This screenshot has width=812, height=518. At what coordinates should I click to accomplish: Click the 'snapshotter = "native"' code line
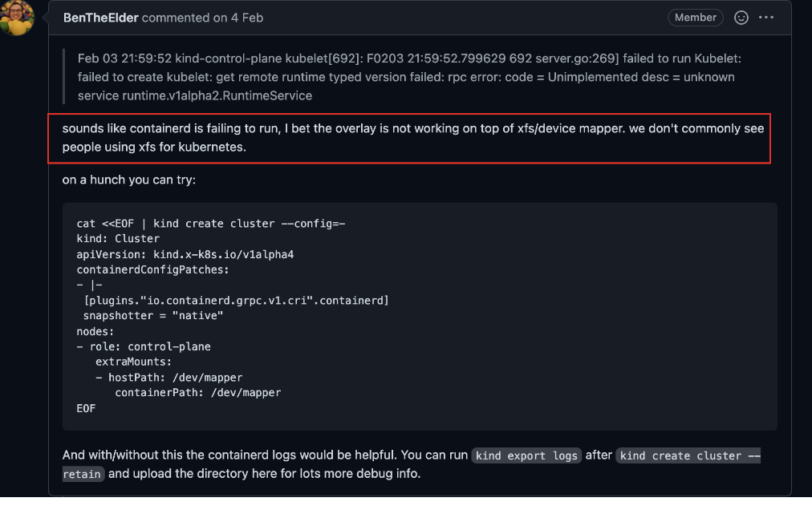[x=152, y=316]
